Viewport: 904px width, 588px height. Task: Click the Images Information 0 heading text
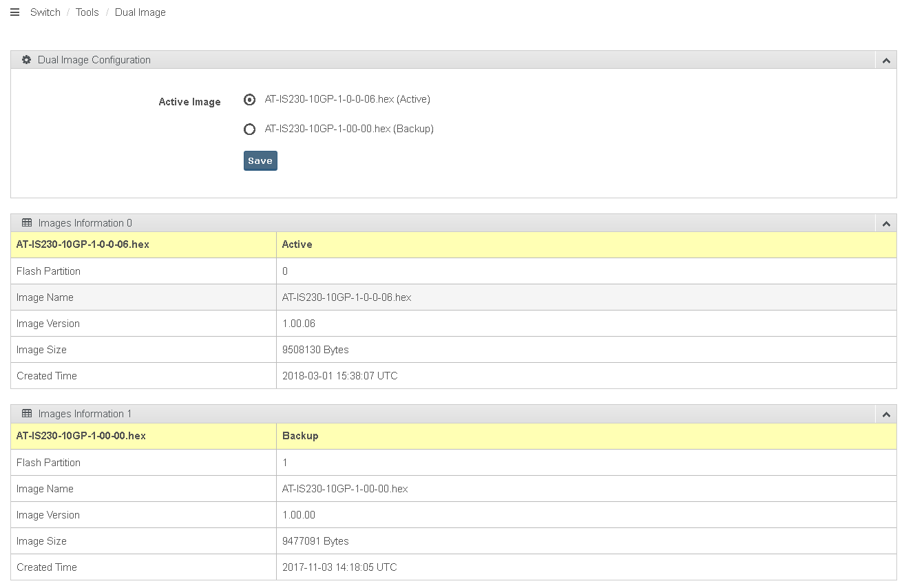tap(85, 223)
